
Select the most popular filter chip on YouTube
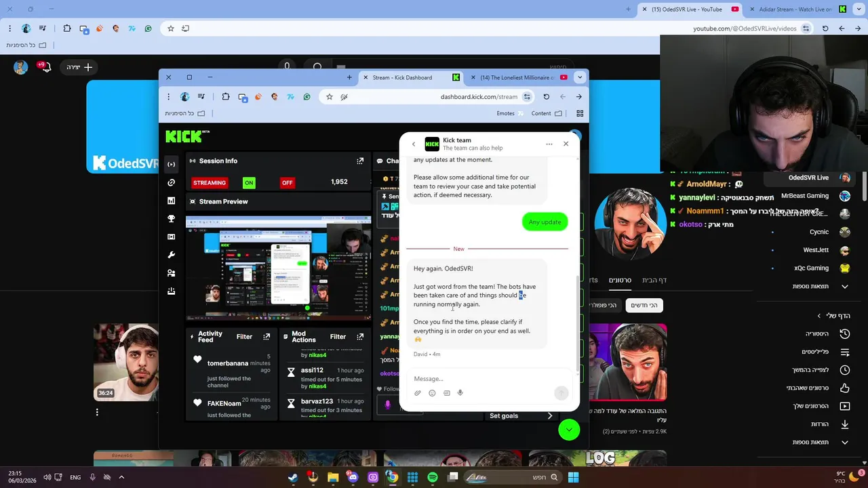click(601, 305)
